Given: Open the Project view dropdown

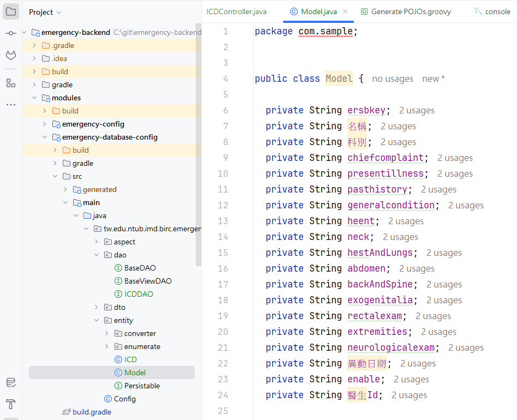Looking at the screenshot, I should [45, 12].
